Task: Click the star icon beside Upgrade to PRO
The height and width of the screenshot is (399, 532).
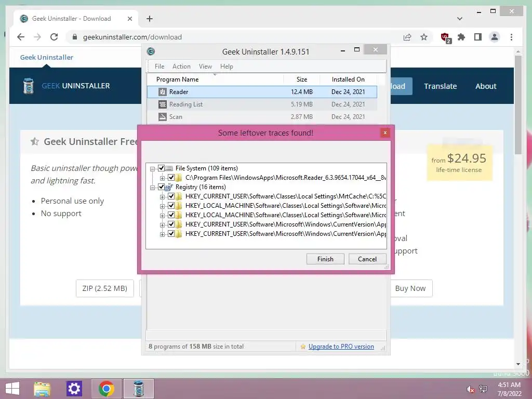Action: [x=303, y=347]
